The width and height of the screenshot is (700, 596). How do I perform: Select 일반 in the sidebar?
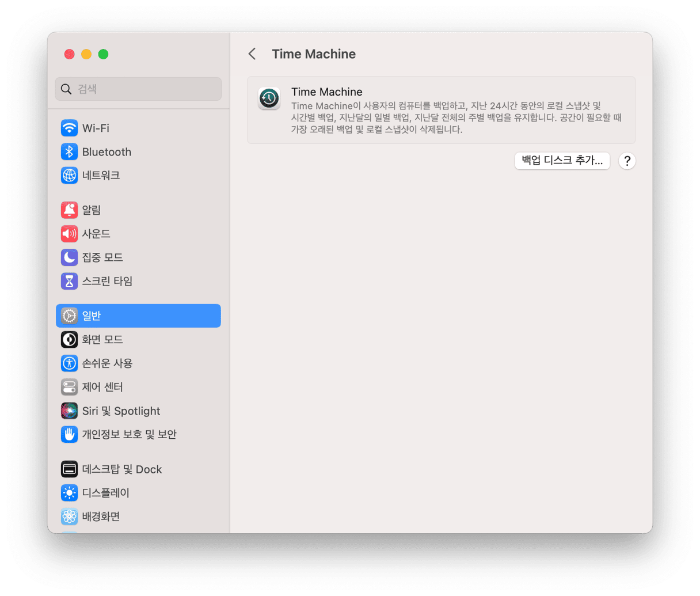click(138, 316)
